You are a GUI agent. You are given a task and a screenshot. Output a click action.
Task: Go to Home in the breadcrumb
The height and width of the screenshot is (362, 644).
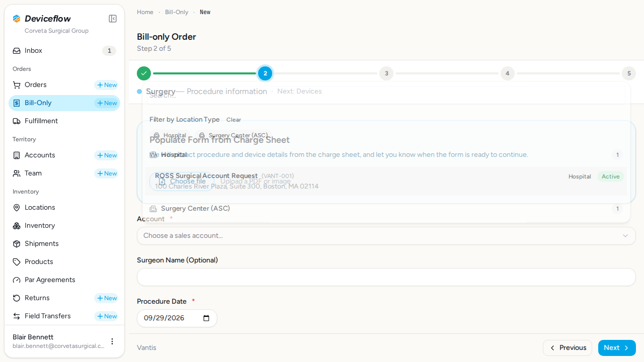pos(145,12)
